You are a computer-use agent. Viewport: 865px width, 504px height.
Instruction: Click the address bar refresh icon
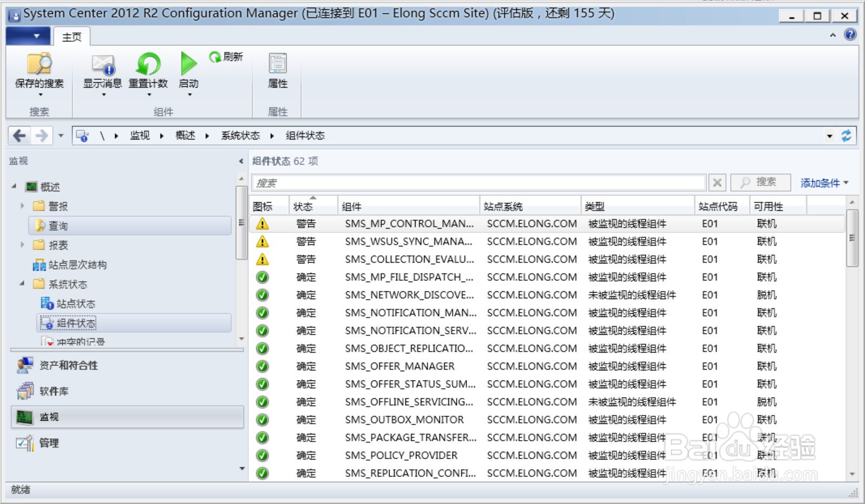[x=846, y=136]
